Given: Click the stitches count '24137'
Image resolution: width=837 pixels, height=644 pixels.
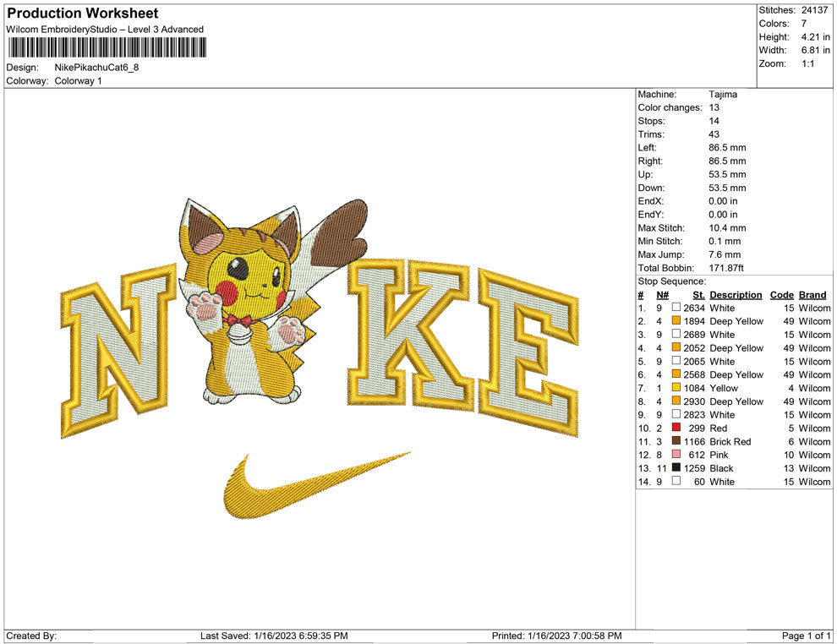Looking at the screenshot, I should (814, 10).
